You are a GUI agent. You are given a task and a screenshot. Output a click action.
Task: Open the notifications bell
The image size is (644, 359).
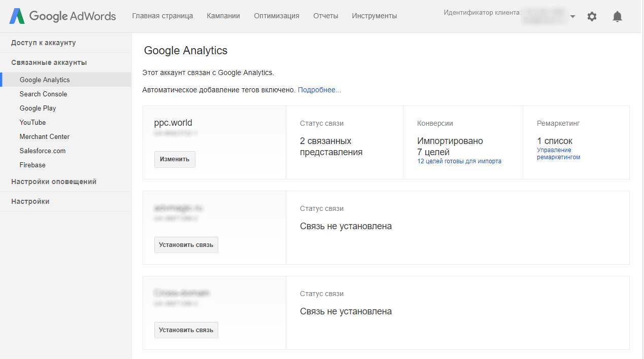tap(617, 16)
